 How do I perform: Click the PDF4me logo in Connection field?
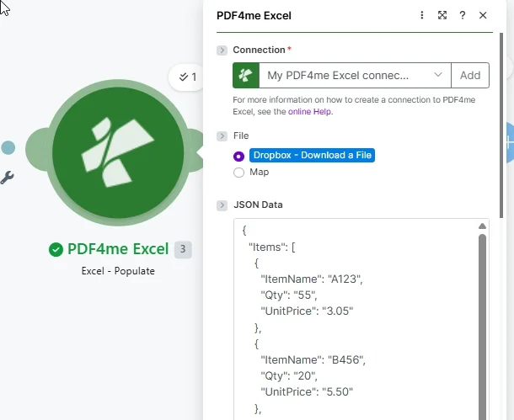tap(246, 75)
